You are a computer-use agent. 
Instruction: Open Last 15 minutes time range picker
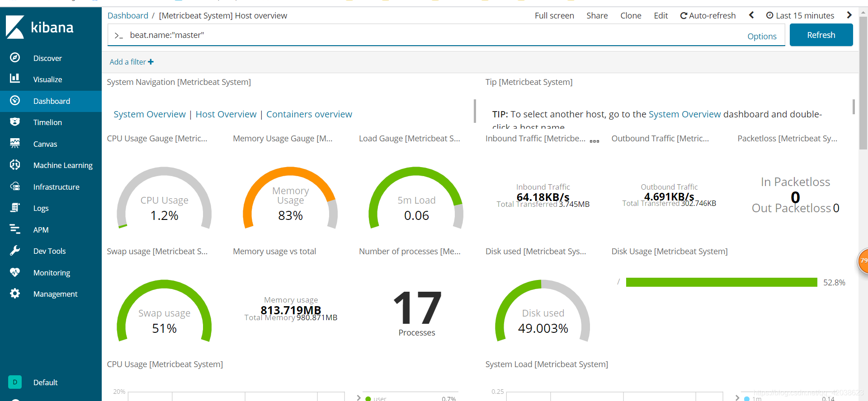click(x=800, y=16)
